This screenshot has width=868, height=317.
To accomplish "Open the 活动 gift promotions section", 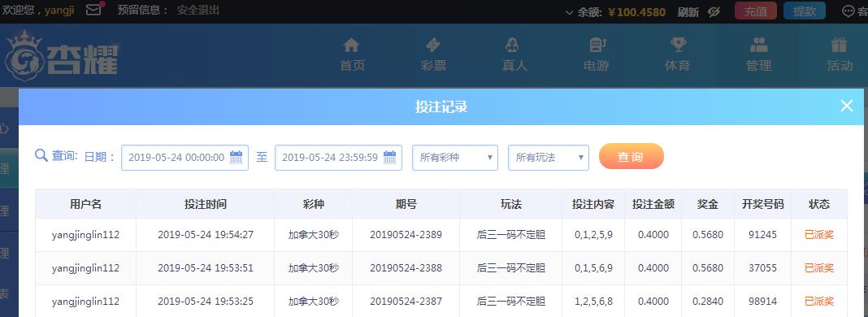I will (840, 54).
